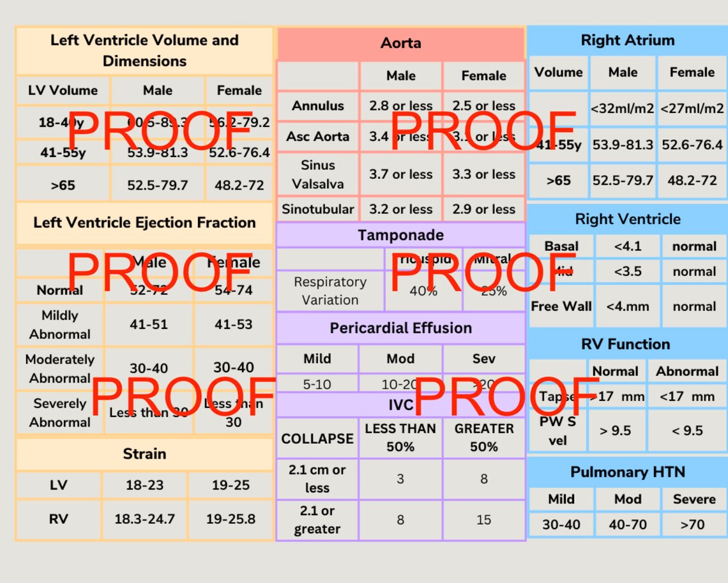Select the Respiratory Variation cell

coord(330,290)
